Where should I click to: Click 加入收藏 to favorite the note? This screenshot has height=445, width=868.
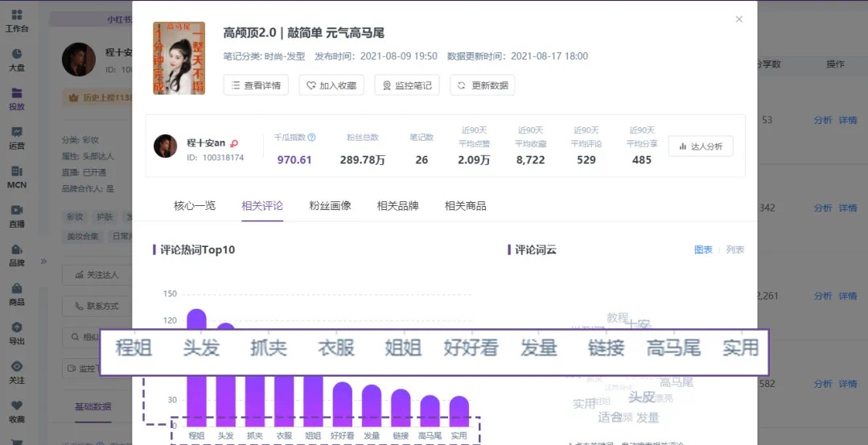331,85
